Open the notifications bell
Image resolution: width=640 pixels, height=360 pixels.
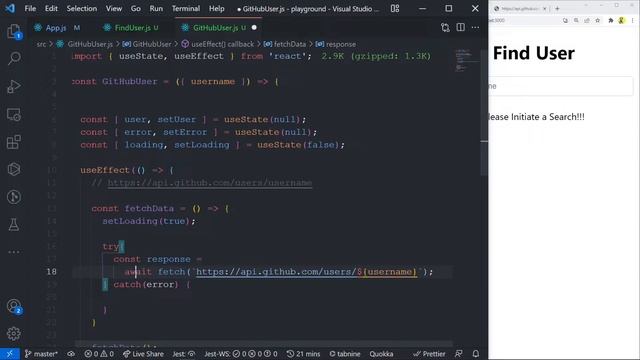[476, 354]
